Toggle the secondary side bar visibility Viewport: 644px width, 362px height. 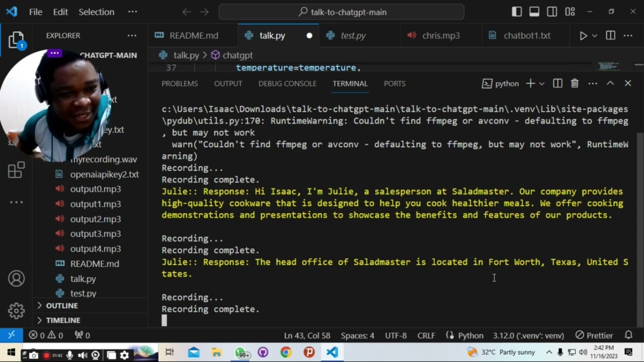click(552, 12)
